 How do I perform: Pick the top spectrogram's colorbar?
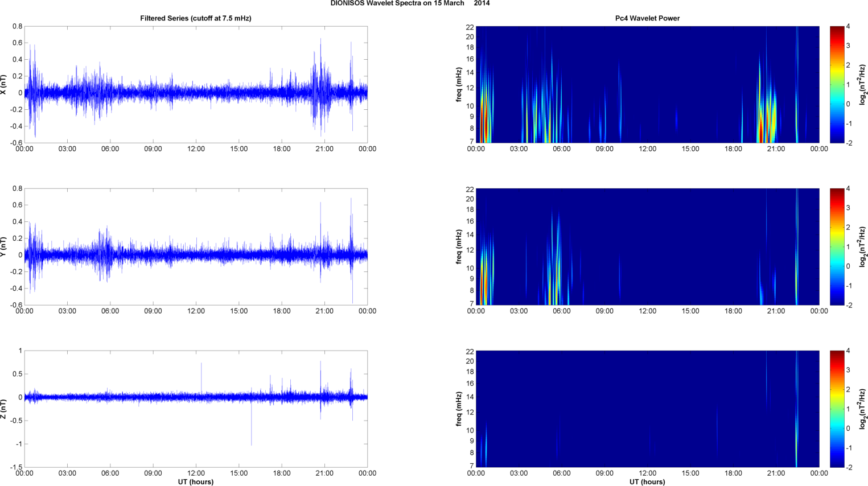coord(837,84)
